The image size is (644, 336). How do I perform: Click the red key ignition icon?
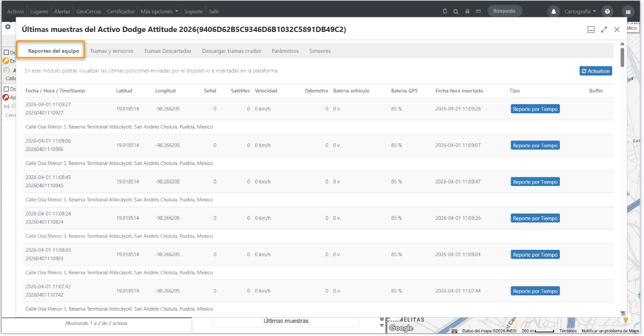6,97
